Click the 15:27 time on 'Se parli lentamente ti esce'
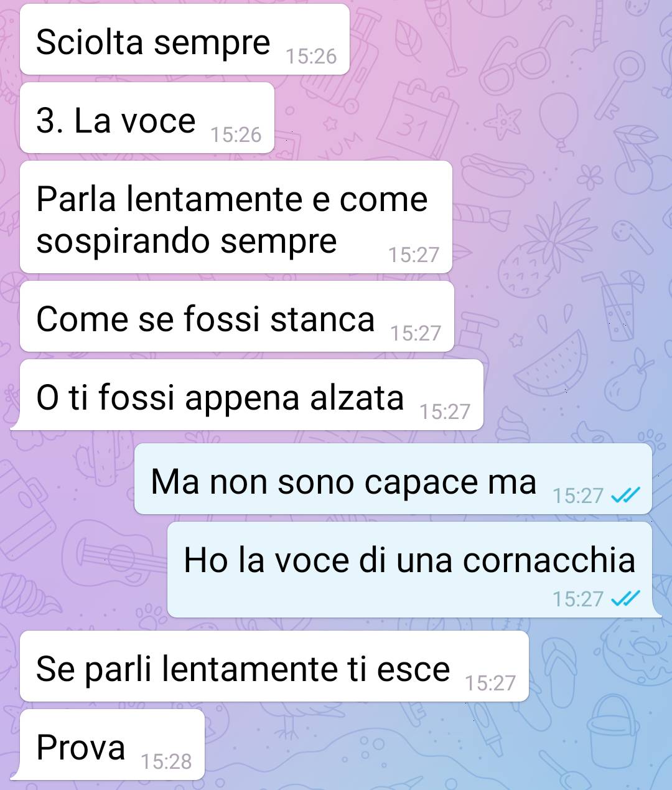Image resolution: width=672 pixels, height=790 pixels. point(490,684)
